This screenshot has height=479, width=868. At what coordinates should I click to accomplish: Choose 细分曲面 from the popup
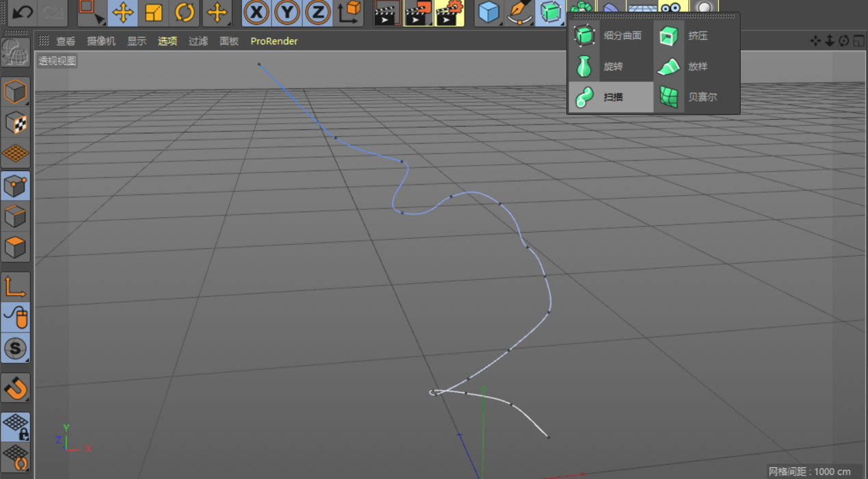click(x=622, y=36)
